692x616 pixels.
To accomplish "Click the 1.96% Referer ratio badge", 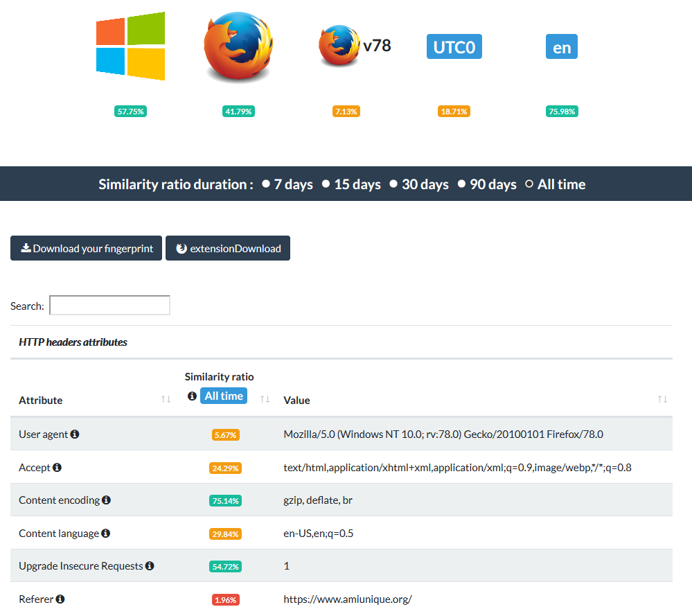I will (x=226, y=599).
